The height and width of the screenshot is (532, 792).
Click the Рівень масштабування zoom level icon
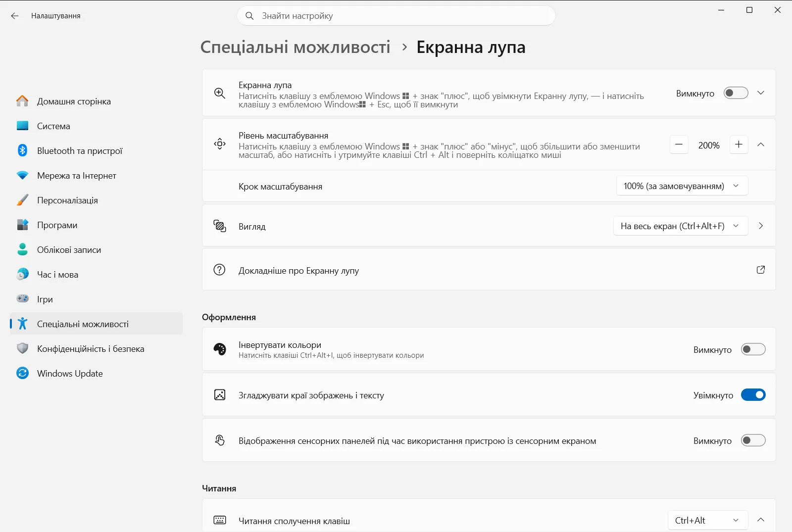pos(220,144)
